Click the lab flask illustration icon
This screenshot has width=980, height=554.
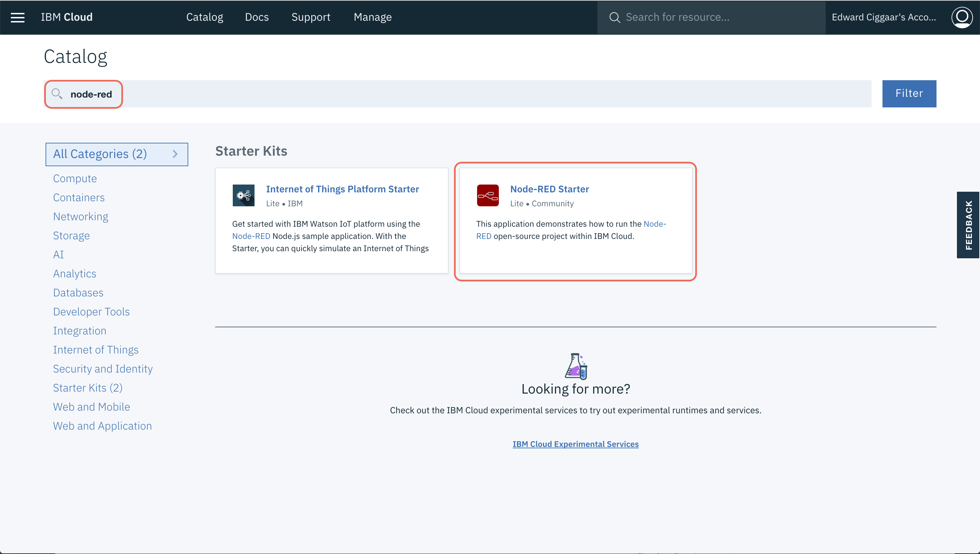[x=576, y=366]
